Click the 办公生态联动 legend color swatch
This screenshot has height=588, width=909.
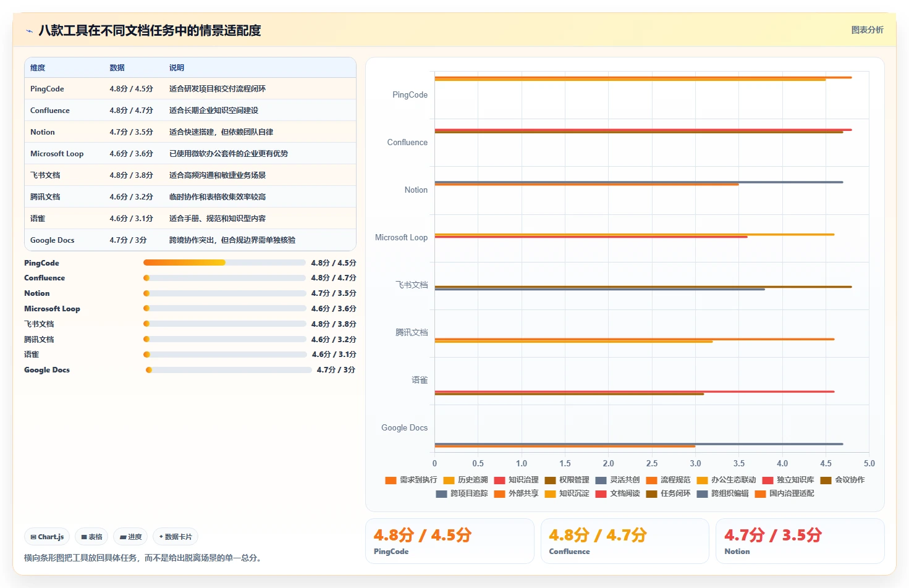click(702, 480)
